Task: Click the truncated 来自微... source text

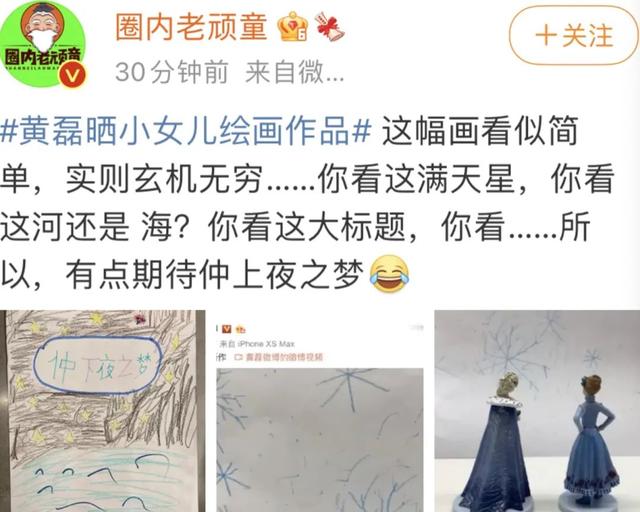Action: point(294,72)
